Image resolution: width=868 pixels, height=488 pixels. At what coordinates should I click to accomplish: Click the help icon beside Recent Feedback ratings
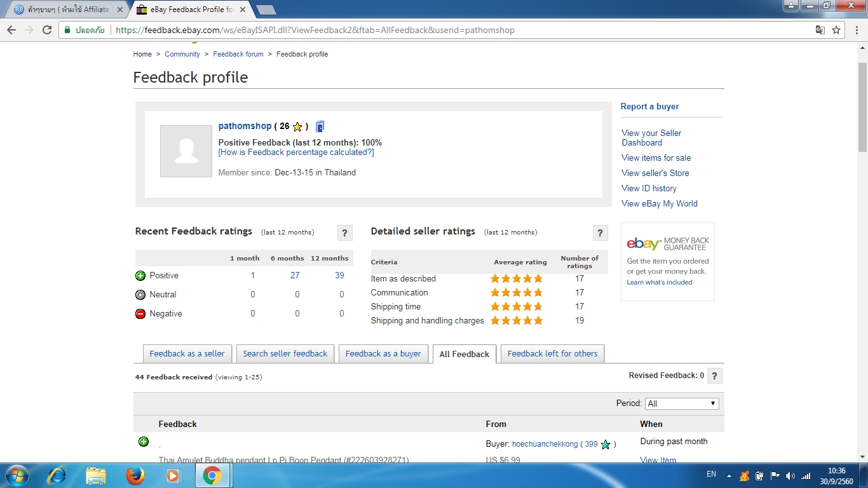click(344, 233)
